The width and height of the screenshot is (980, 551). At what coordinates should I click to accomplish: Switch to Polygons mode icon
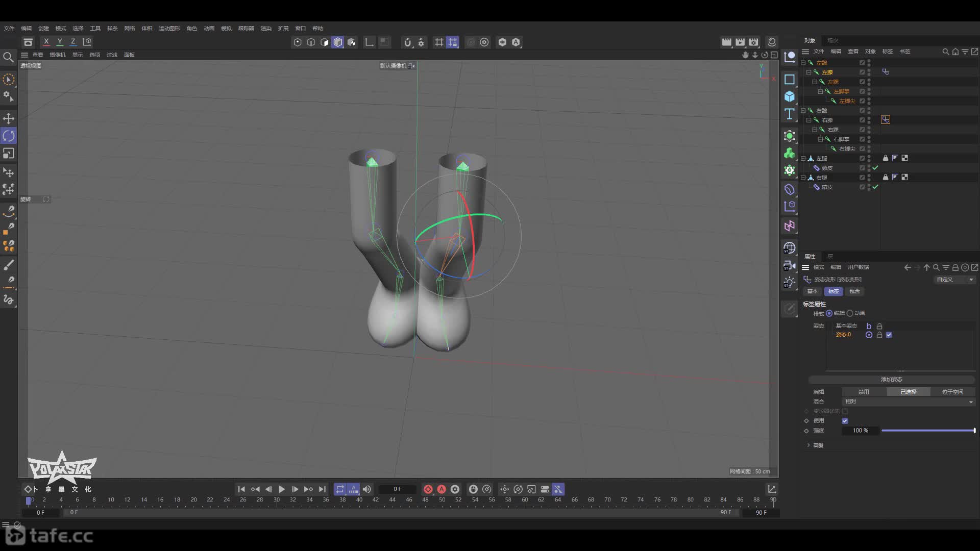tap(324, 42)
